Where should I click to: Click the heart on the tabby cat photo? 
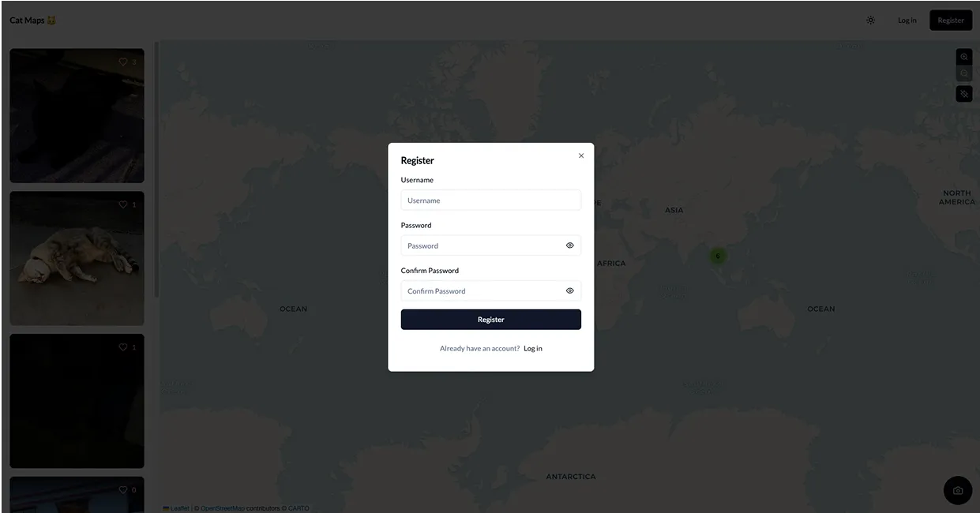coord(123,204)
